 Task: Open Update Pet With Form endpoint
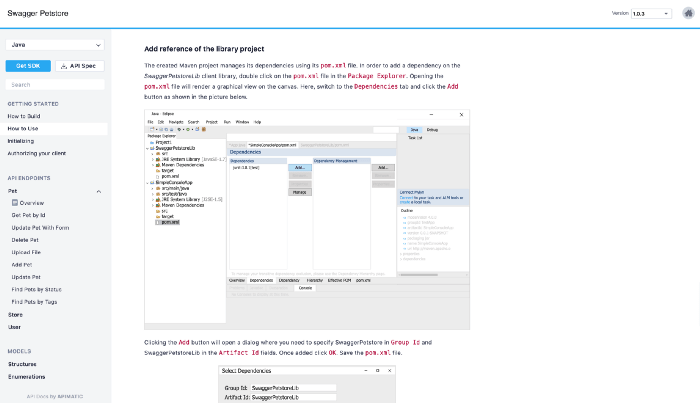point(40,228)
